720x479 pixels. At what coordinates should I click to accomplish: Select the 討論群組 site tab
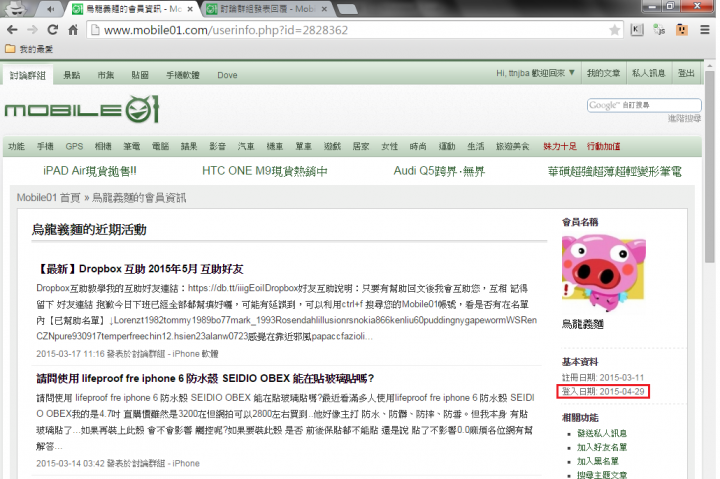[28, 75]
